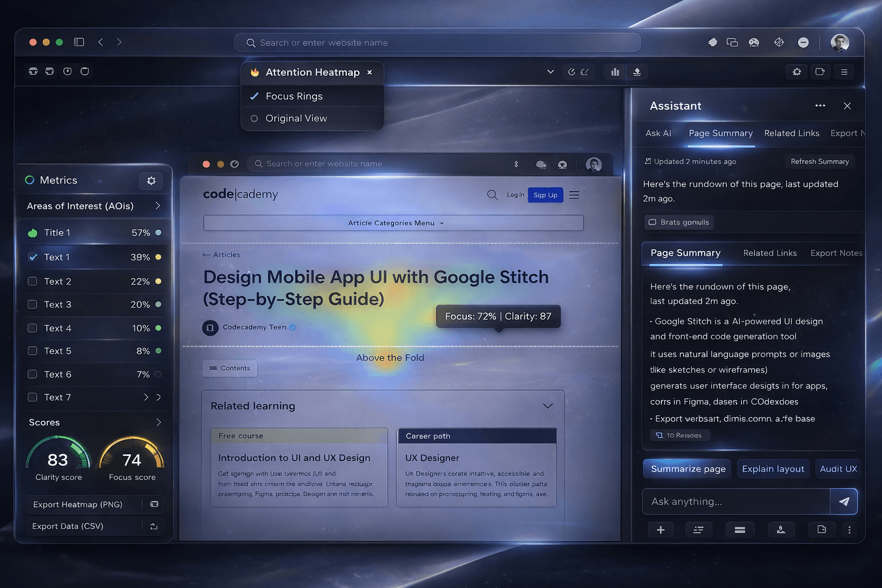Click the picture-in-picture icon near settings gear
Screen dimensions: 882x588
(x=820, y=72)
